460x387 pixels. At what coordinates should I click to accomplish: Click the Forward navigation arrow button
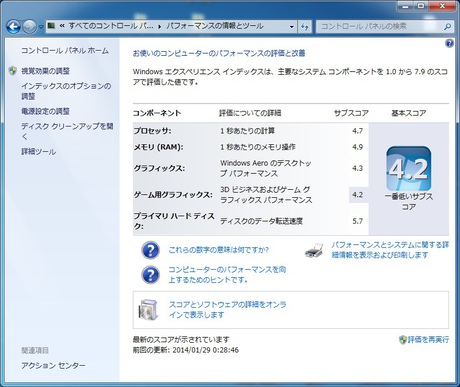point(29,26)
